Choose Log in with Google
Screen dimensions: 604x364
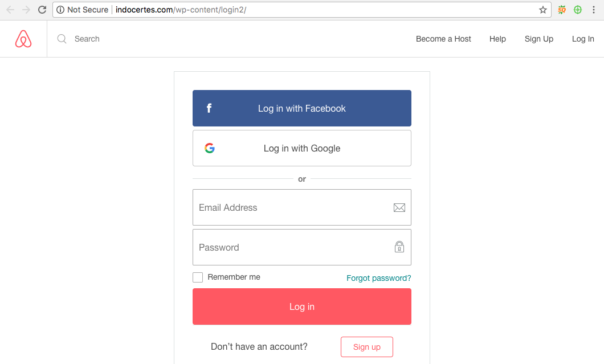click(x=302, y=148)
